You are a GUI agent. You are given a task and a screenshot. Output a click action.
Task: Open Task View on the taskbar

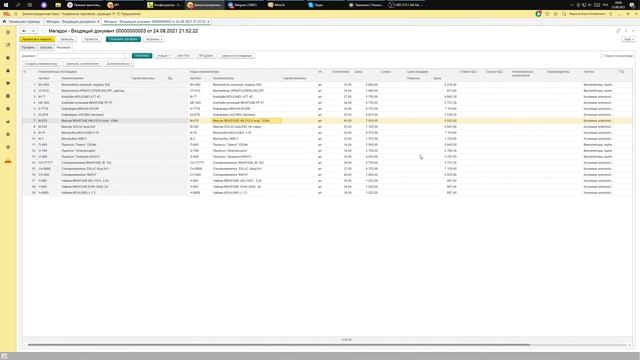click(30, 5)
